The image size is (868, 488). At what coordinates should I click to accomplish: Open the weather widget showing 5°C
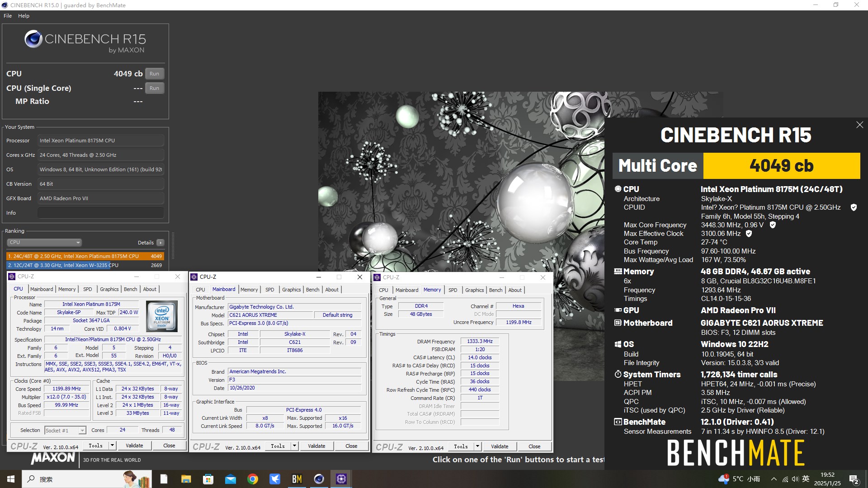coord(739,479)
